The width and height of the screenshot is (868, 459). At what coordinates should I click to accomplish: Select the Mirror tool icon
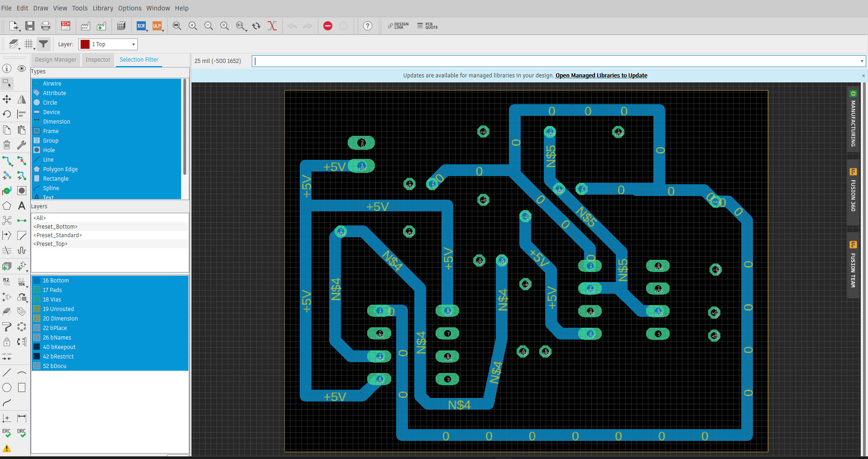coord(22,99)
